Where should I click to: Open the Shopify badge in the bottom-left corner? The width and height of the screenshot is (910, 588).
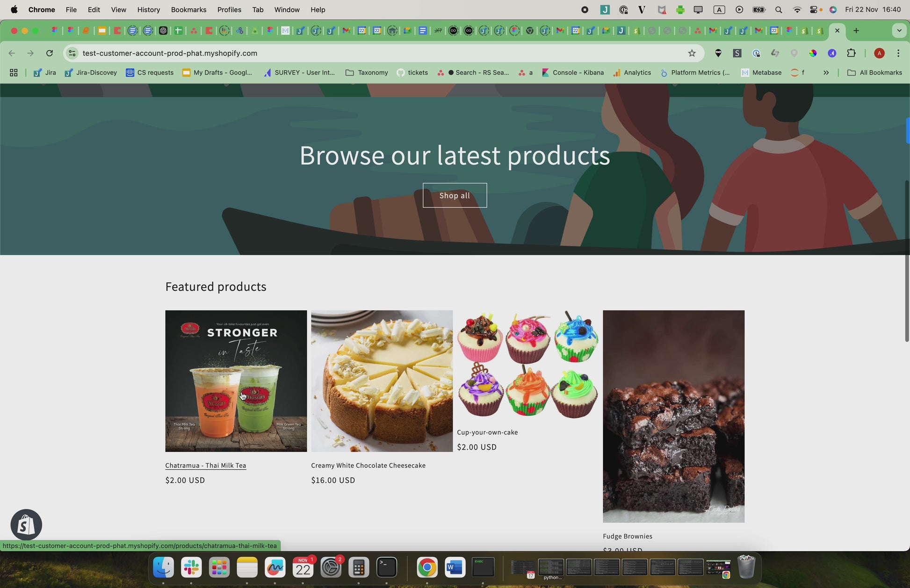(x=26, y=525)
